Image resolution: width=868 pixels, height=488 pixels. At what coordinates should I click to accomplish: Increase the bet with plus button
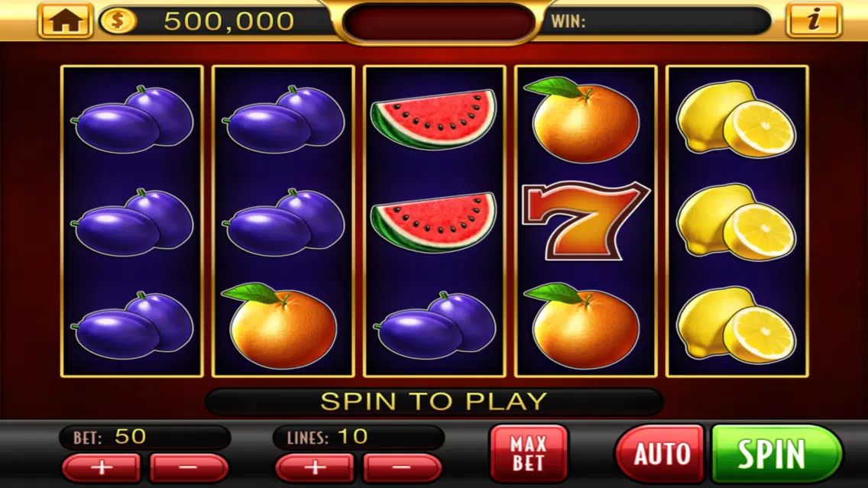coord(102,467)
